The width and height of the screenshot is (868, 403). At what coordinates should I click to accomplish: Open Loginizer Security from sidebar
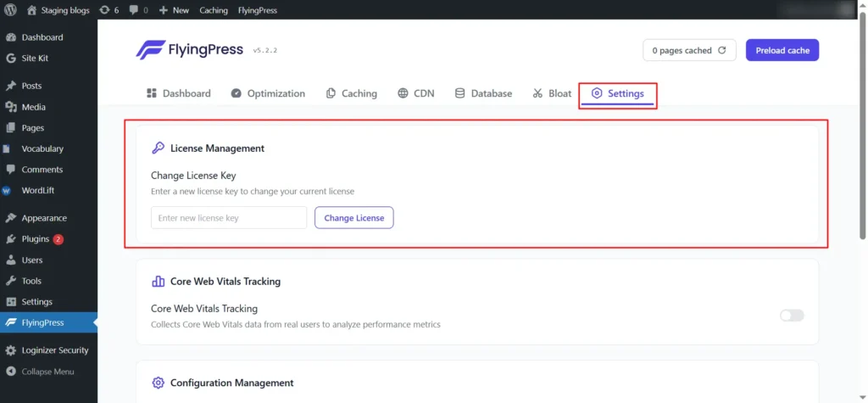point(54,350)
